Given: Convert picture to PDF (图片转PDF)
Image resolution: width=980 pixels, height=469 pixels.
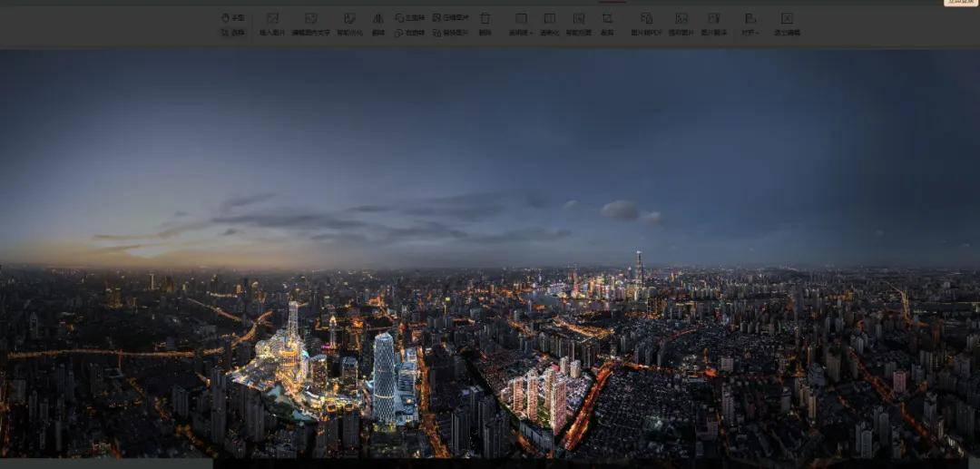Looking at the screenshot, I should [646, 24].
